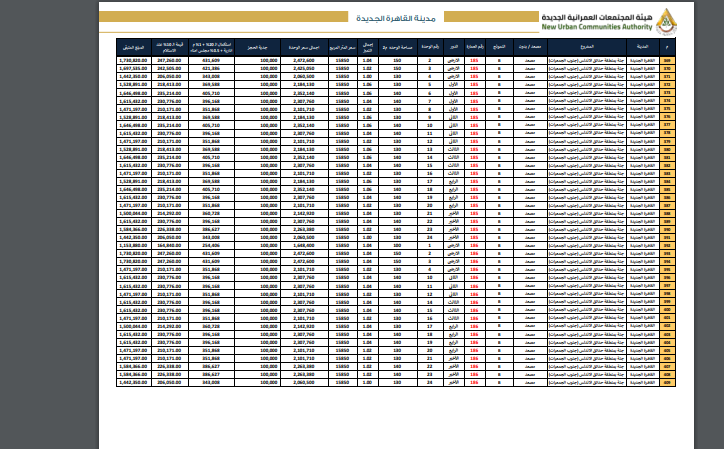Image resolution: width=724 pixels, height=449 pixels.
Task: Click the 'المشروع' column header
Action: pos(587,47)
